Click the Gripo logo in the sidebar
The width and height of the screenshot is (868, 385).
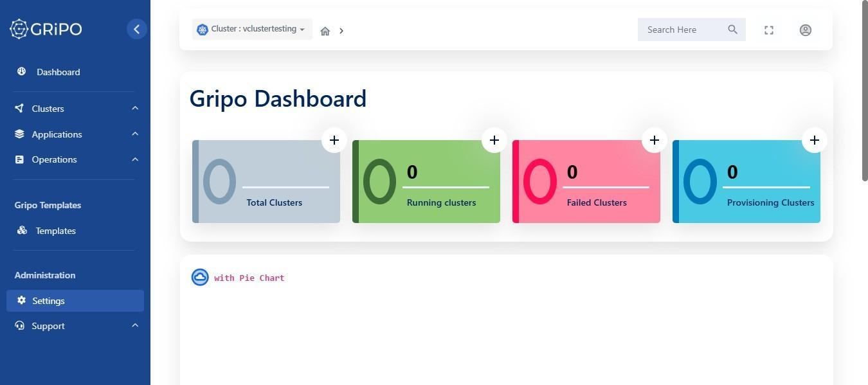[x=46, y=29]
